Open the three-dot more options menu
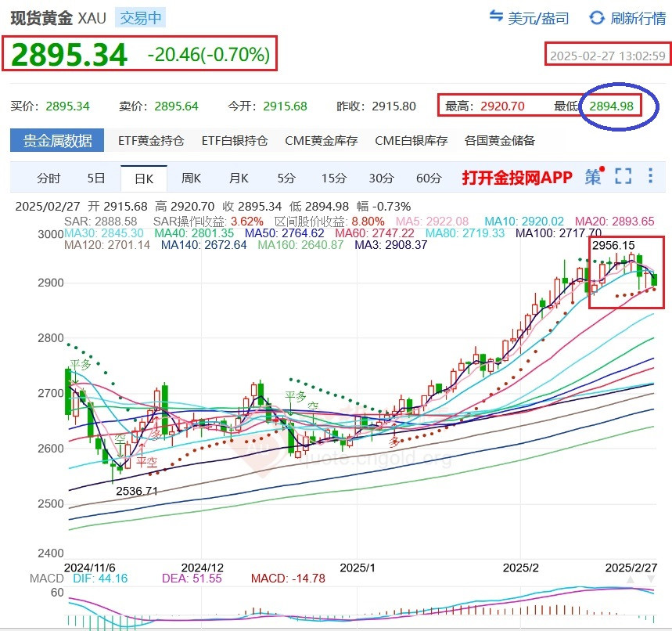 650,177
